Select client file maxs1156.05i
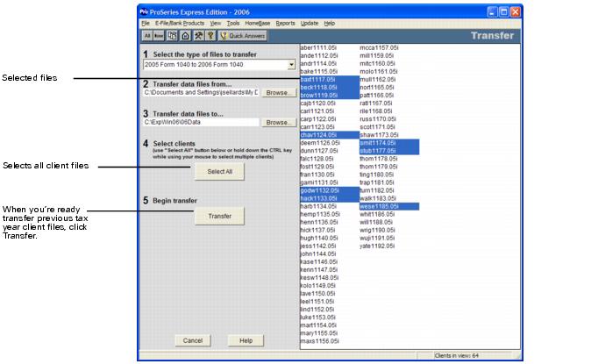The image size is (591, 364). click(x=320, y=341)
